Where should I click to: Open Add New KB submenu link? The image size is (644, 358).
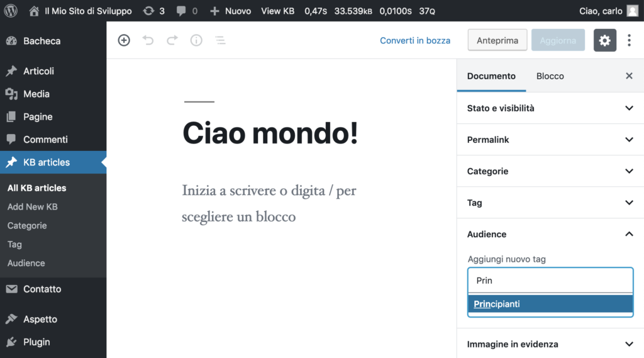click(33, 207)
